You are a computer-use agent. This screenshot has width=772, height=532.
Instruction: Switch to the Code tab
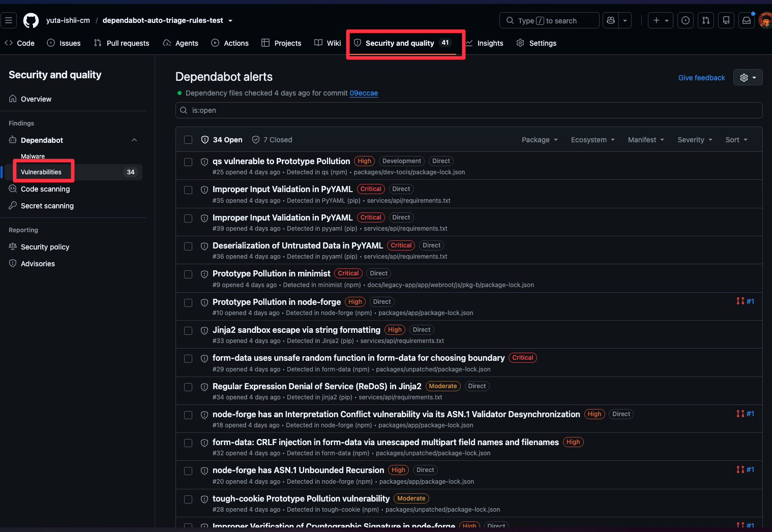pos(19,43)
